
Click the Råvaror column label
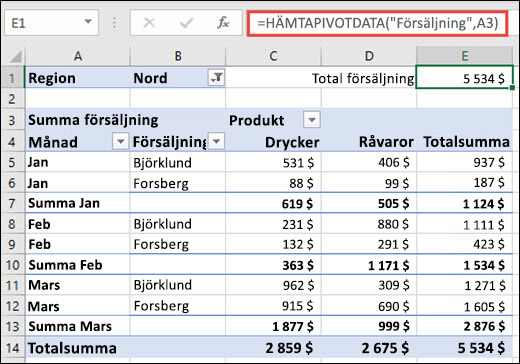[x=386, y=142]
